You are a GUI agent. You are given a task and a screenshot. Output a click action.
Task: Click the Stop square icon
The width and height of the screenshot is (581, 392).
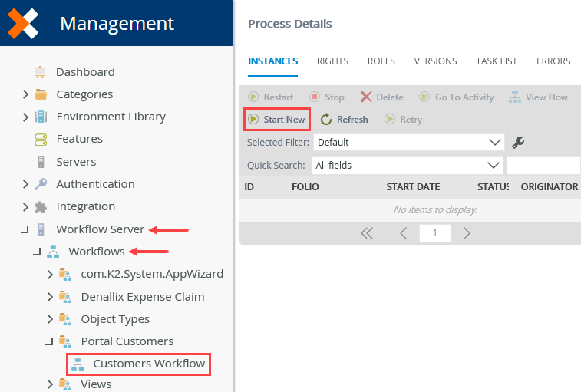pos(315,97)
